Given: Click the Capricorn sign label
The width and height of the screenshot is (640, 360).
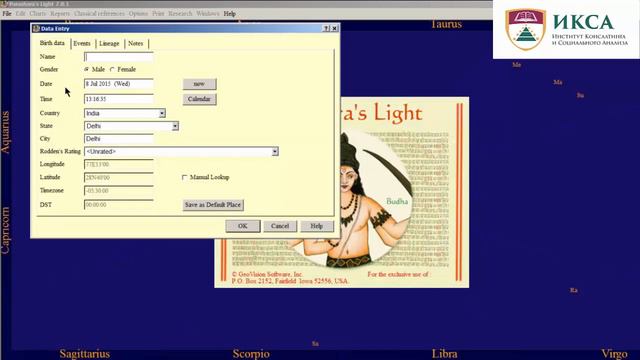Looking at the screenshot, I should point(5,230).
